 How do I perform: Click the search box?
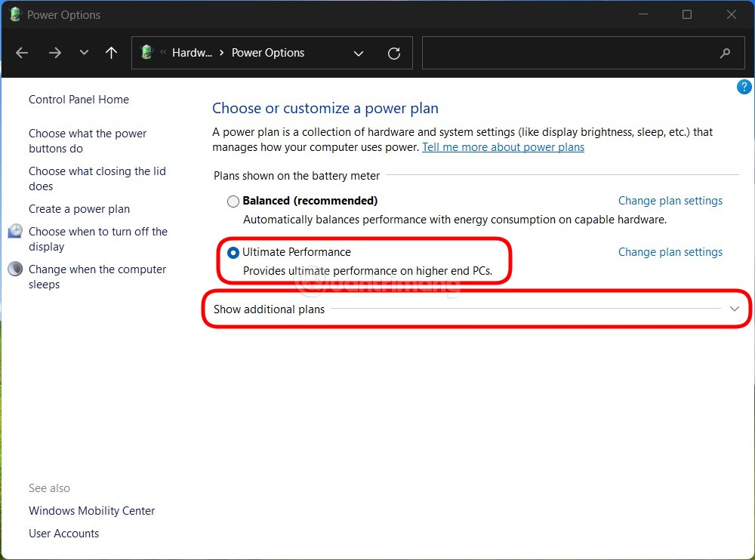tap(583, 53)
